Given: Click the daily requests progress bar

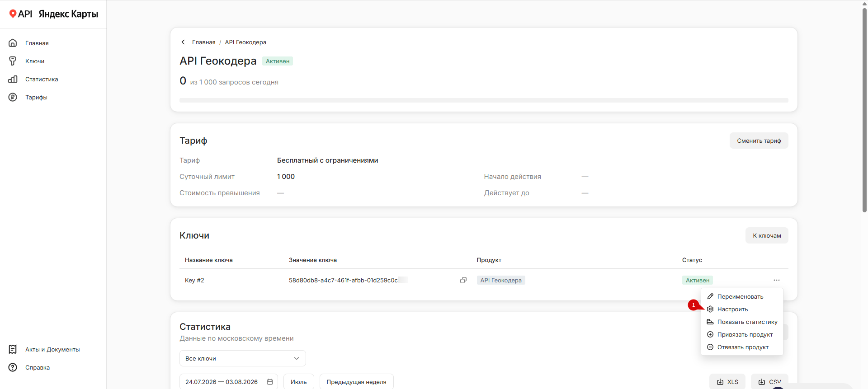Looking at the screenshot, I should pos(484,100).
